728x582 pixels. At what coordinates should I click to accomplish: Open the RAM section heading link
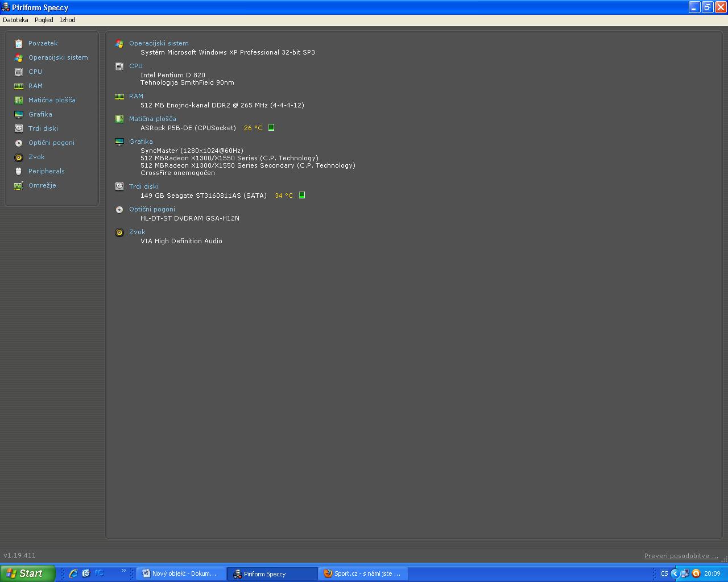[x=136, y=96]
